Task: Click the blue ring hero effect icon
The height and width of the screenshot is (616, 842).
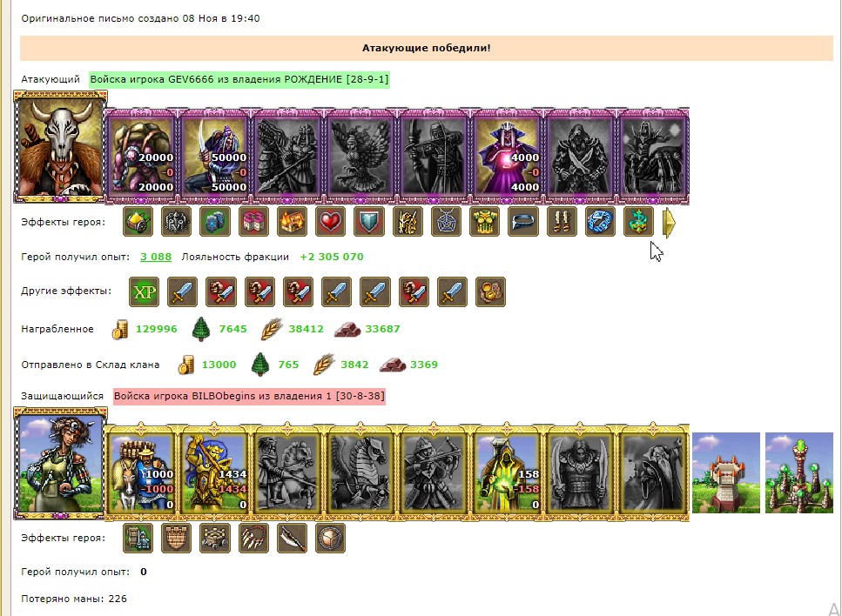Action: coord(600,222)
